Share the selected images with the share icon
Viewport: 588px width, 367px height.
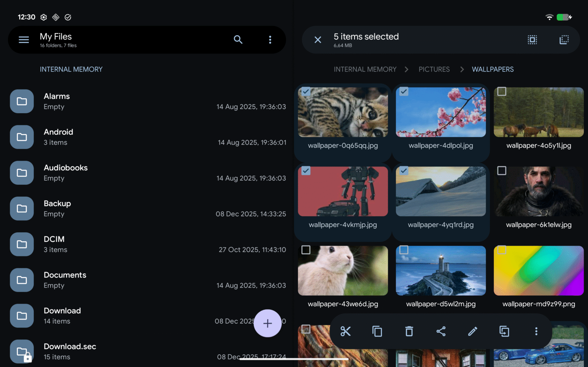[441, 331]
